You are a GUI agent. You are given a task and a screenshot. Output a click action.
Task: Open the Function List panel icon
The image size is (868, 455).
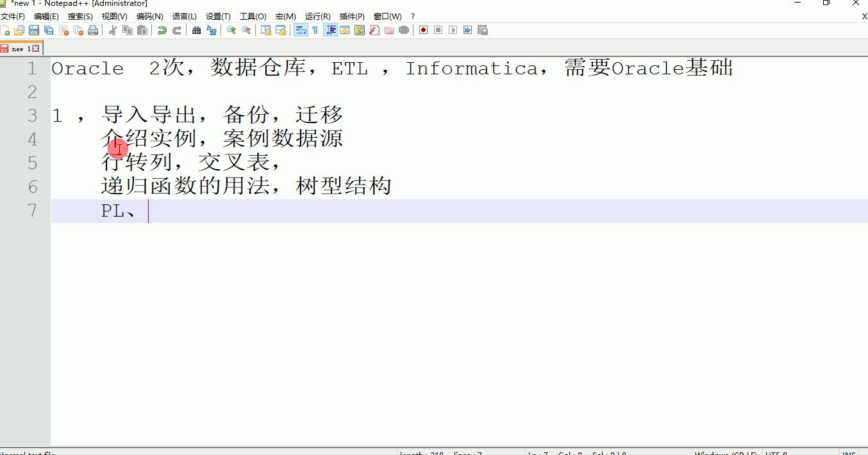coord(374,30)
